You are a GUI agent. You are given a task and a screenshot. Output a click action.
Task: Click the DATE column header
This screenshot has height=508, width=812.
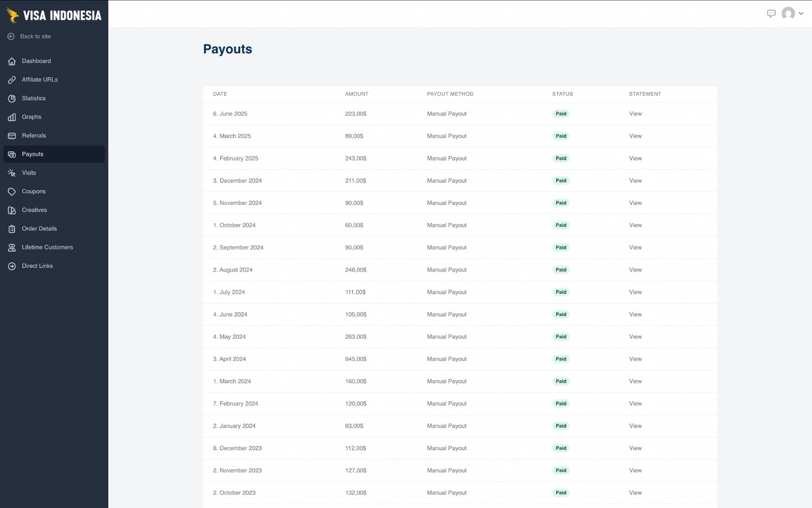point(220,94)
